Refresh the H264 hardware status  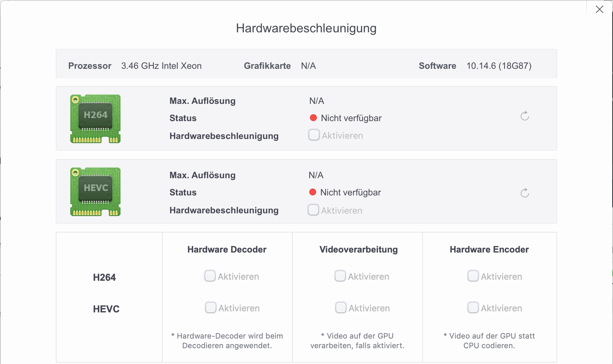click(524, 116)
